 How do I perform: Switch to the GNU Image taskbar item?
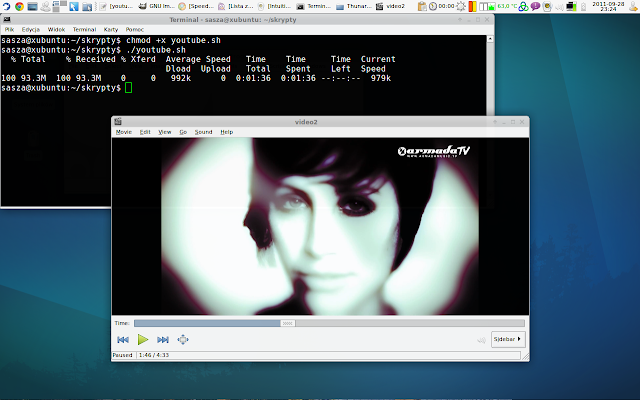(156, 6)
